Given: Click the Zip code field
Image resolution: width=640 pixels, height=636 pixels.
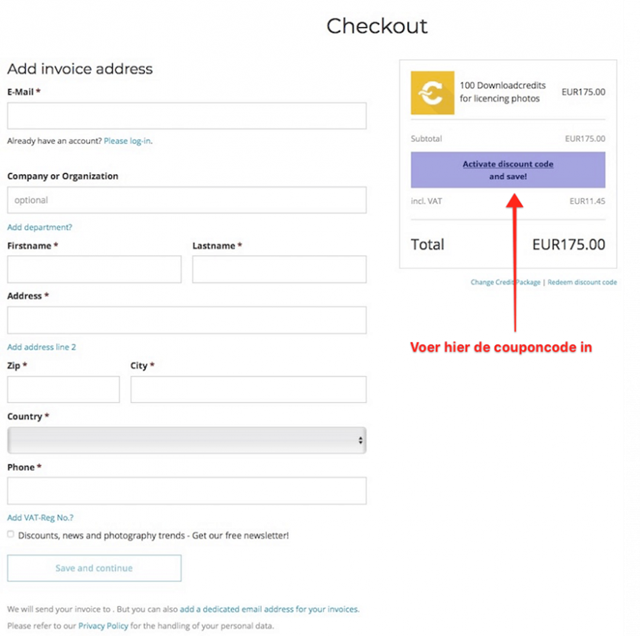Looking at the screenshot, I should 63,390.
